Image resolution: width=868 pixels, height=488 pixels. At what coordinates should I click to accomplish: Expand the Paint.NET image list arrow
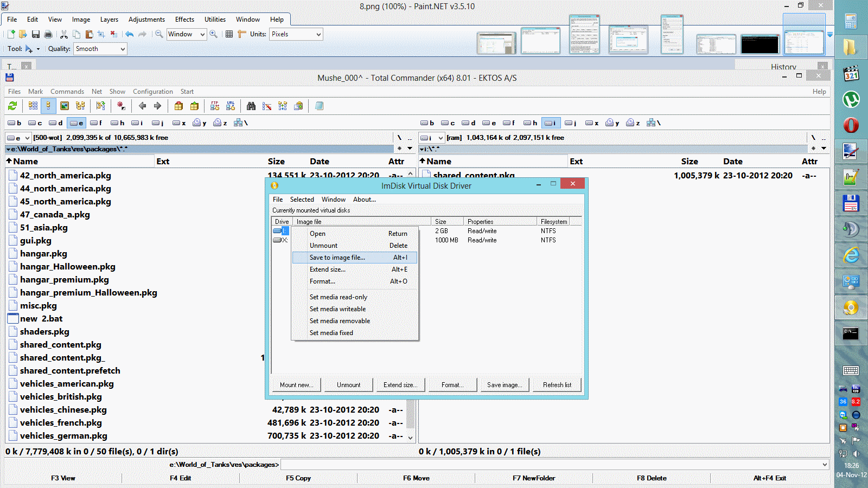pyautogui.click(x=829, y=35)
